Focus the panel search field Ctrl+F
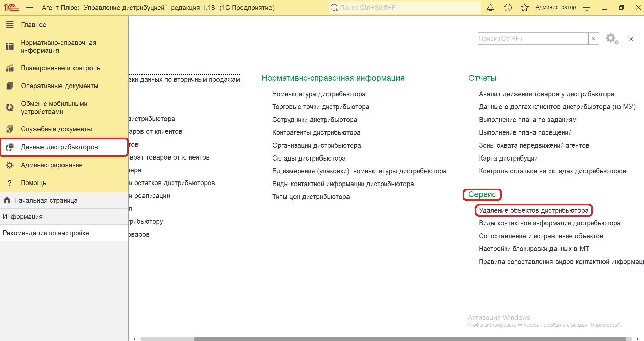Image resolution: width=644 pixels, height=341 pixels. pyautogui.click(x=533, y=39)
